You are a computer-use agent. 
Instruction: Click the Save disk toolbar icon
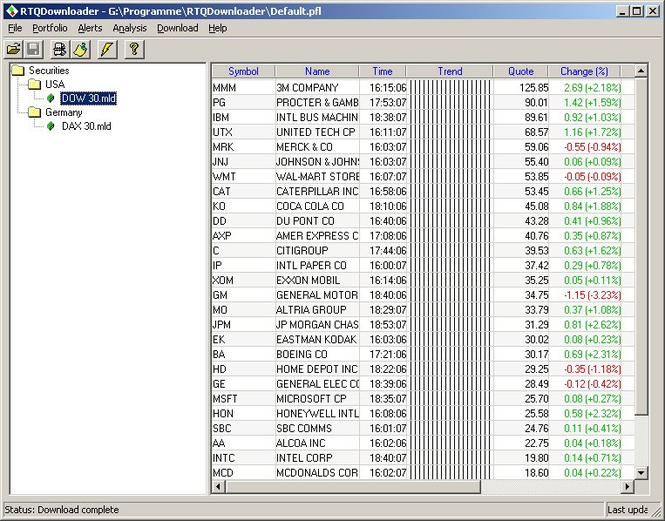coord(34,49)
